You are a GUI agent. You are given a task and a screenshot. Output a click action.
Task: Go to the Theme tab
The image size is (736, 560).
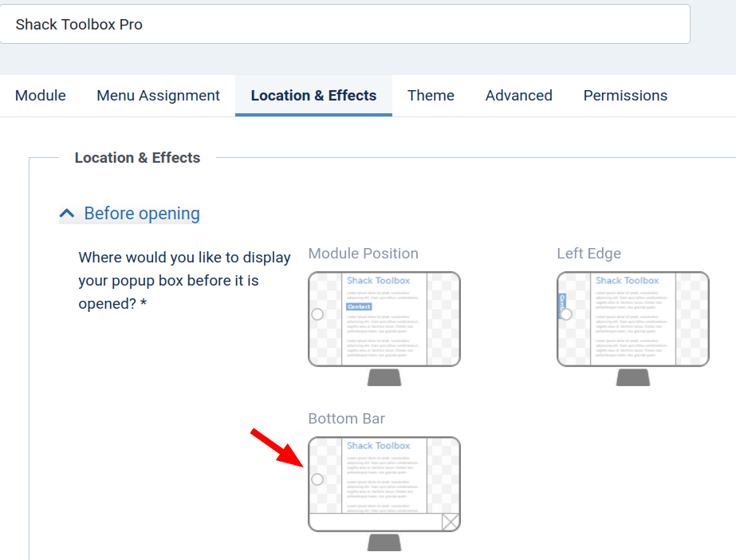click(x=431, y=95)
